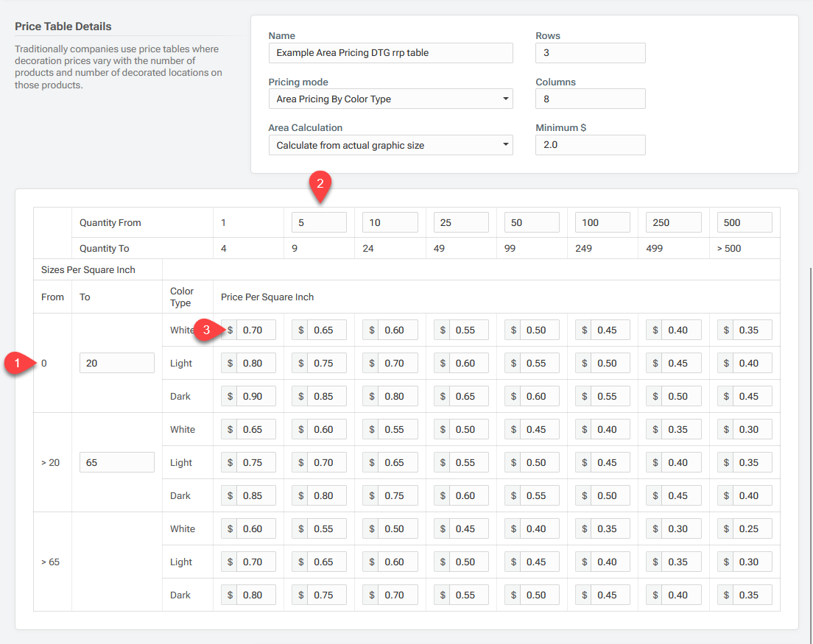Expand the Pricing mode chevron arrow
Screen dimensions: 813x644
click(x=505, y=99)
